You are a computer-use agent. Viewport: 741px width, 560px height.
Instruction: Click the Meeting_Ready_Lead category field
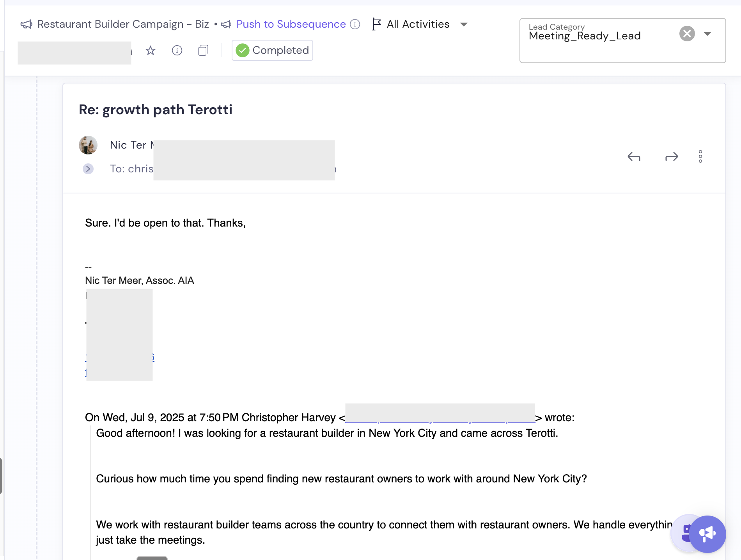(x=601, y=36)
